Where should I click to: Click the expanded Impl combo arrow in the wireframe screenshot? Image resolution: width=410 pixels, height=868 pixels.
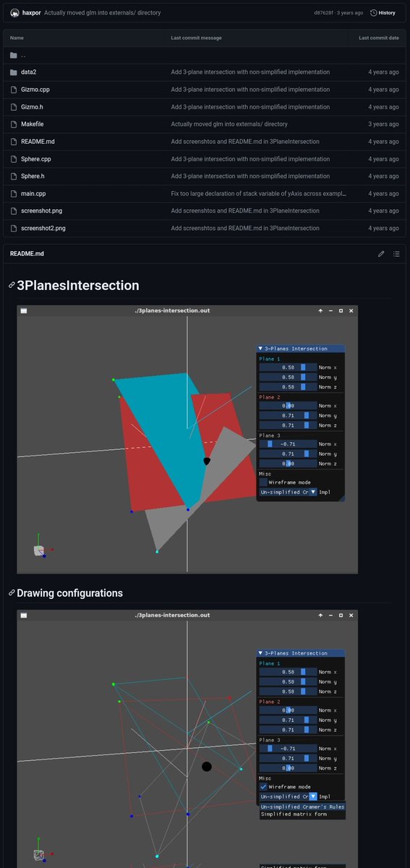tap(313, 796)
